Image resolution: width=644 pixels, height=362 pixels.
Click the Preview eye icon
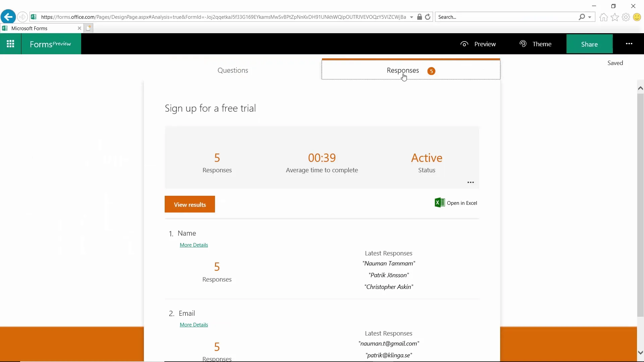pyautogui.click(x=464, y=44)
